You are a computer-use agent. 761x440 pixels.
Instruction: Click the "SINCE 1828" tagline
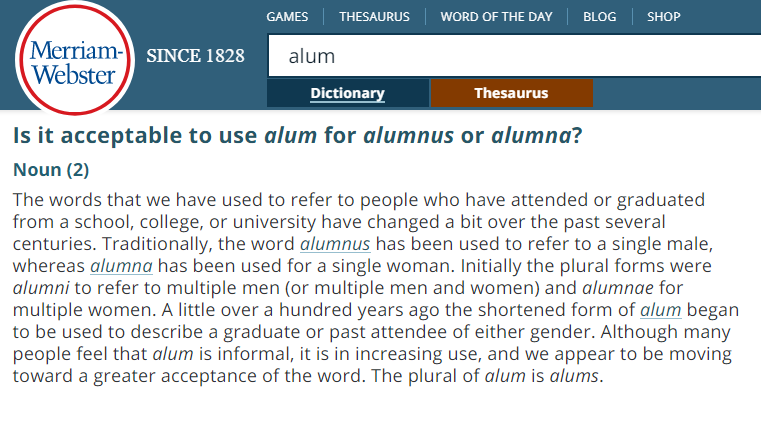(196, 56)
